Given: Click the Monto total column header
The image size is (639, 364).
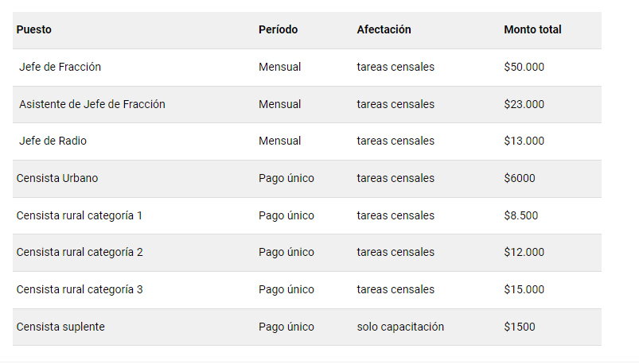Looking at the screenshot, I should click(x=532, y=30).
